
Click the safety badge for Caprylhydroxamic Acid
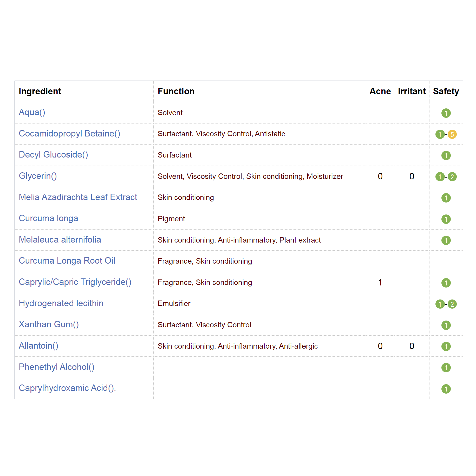pos(446,389)
